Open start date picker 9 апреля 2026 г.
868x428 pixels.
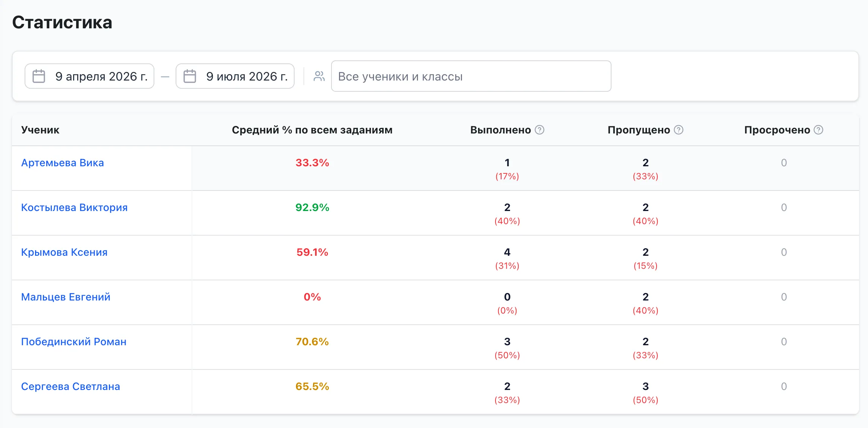click(89, 76)
